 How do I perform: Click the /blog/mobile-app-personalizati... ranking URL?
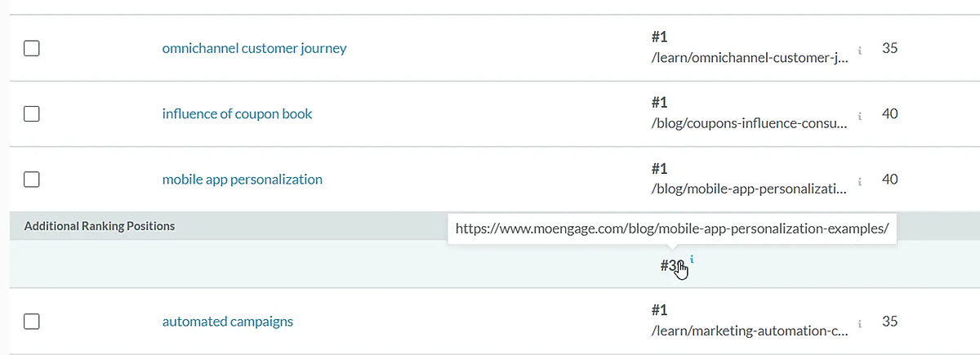749,189
